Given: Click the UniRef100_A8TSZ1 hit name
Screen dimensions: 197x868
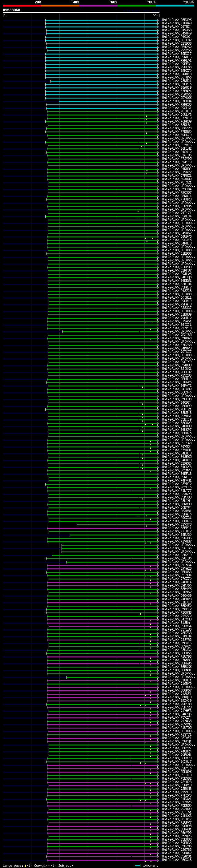Looking at the screenshot, I should click(x=177, y=182).
